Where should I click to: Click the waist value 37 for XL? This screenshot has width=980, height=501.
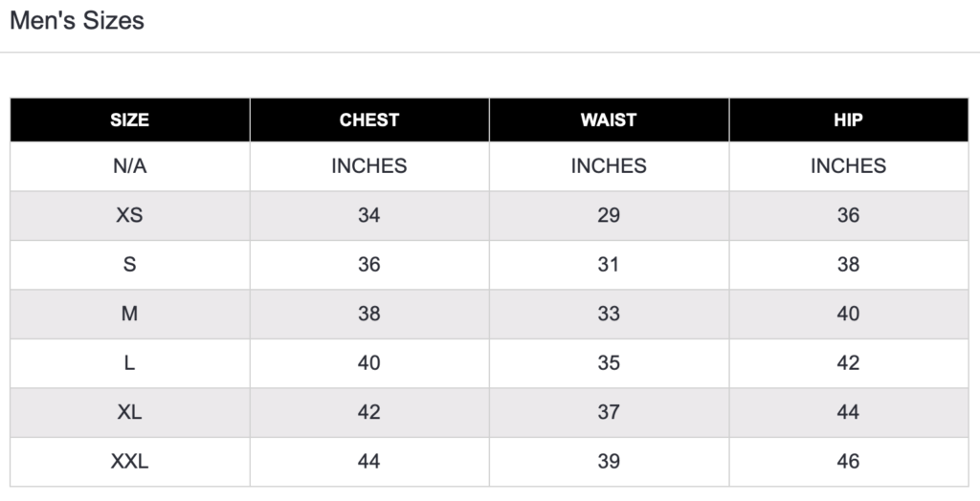(x=609, y=412)
